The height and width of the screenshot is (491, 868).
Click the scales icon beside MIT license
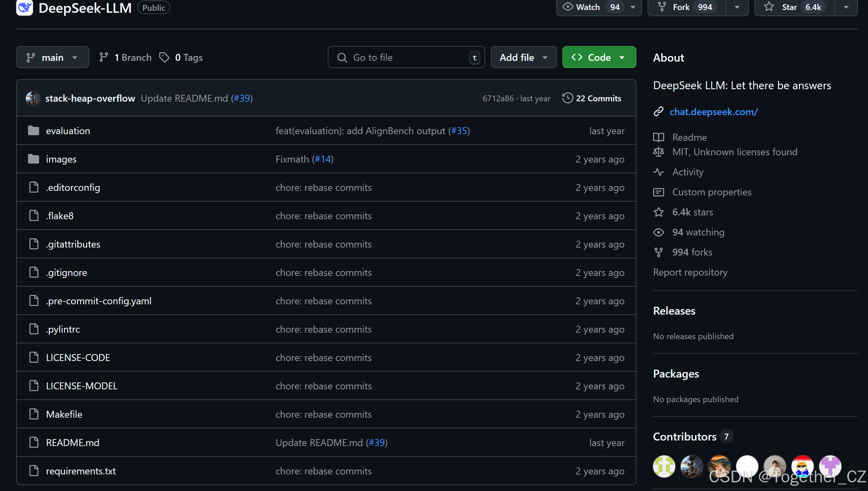[659, 152]
